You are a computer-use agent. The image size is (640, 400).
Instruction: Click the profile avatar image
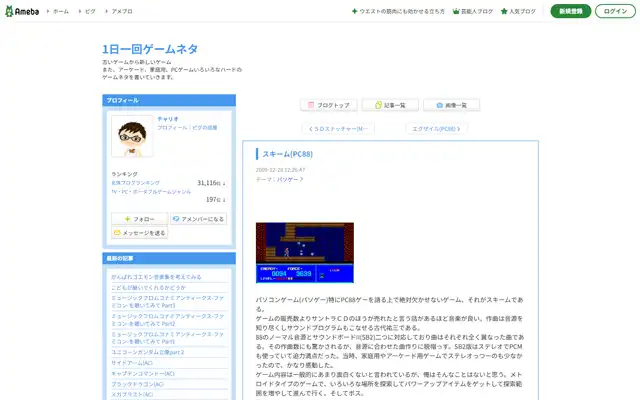coord(132,136)
